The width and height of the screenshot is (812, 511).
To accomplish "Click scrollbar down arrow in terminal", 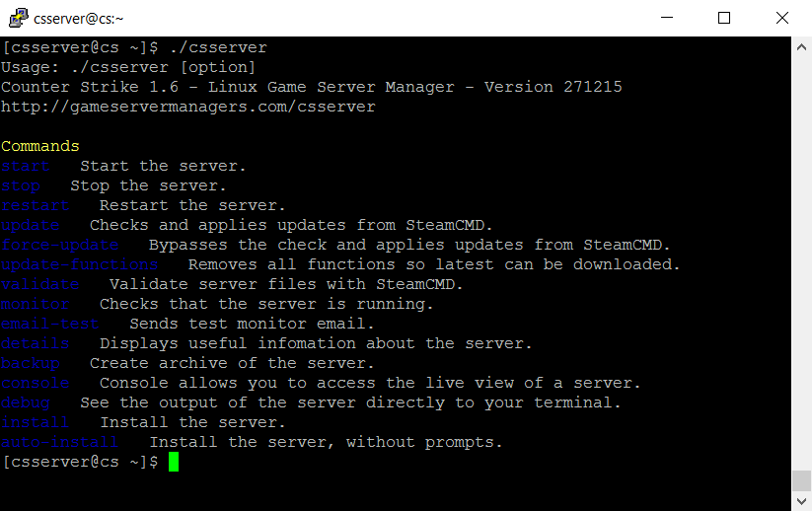I will click(x=801, y=501).
